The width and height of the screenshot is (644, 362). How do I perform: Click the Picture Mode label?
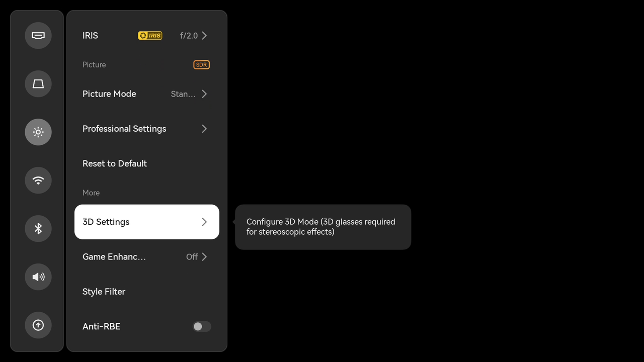click(x=109, y=94)
